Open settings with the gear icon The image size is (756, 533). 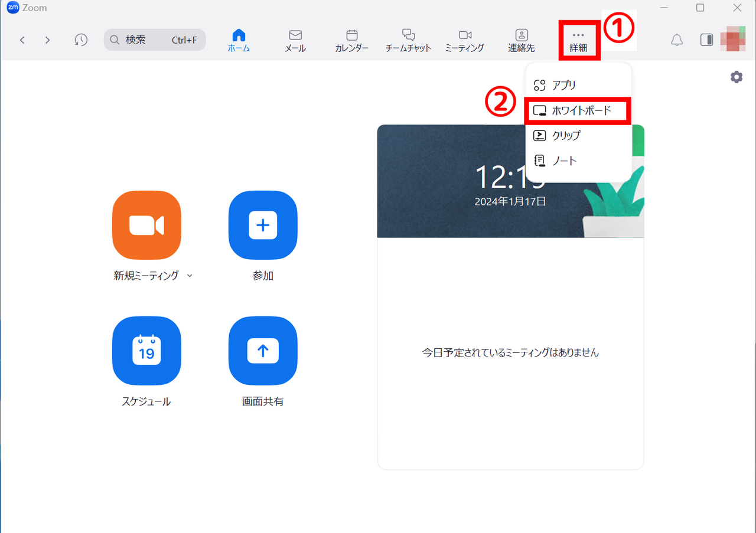point(737,77)
